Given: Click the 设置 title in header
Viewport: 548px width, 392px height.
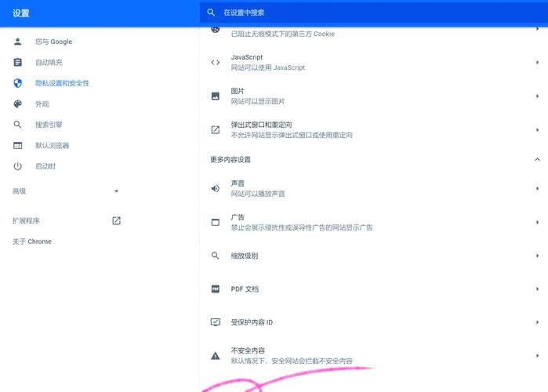Looking at the screenshot, I should [20, 13].
